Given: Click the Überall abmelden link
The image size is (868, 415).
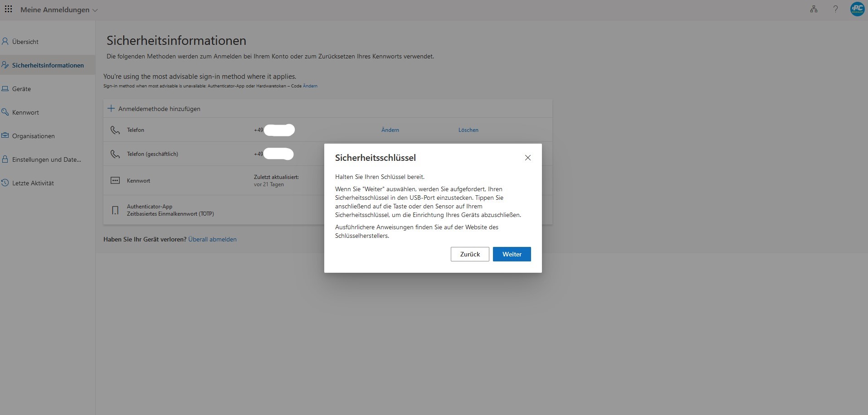Looking at the screenshot, I should coord(212,239).
